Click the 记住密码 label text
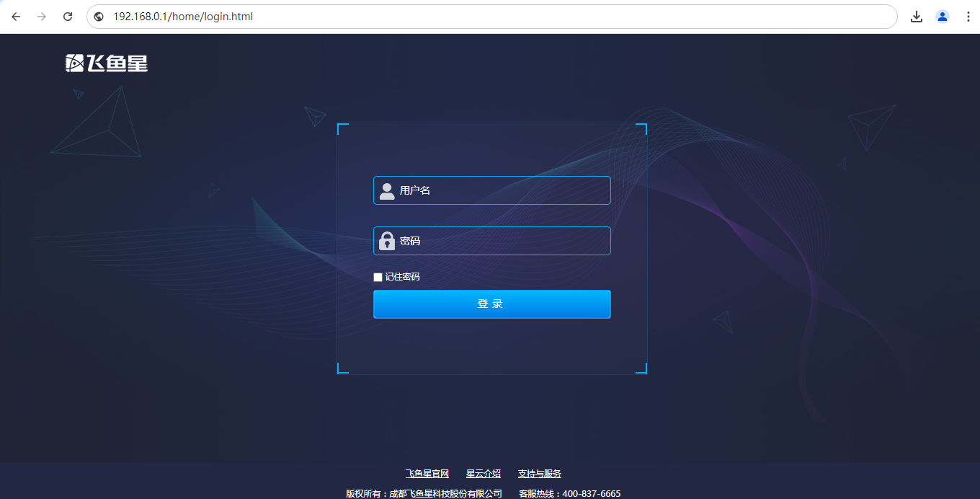980x499 pixels. [402, 277]
